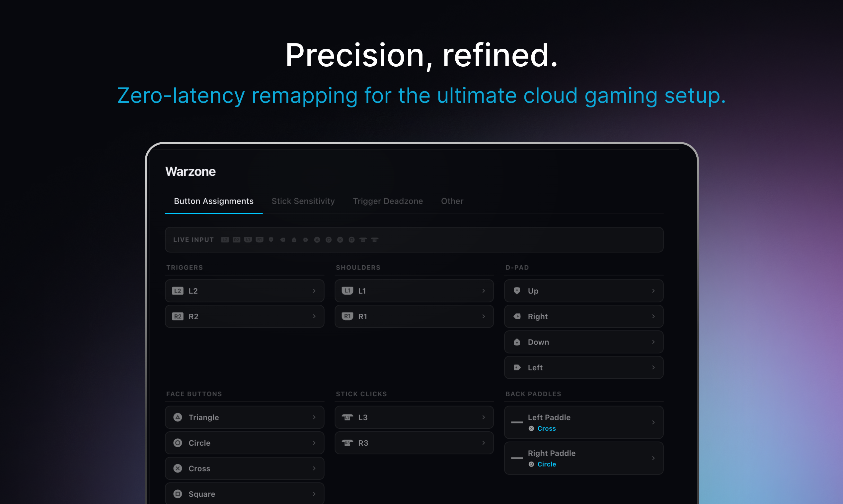Switch to the Stick Sensitivity tab
Image resolution: width=843 pixels, height=504 pixels.
(x=303, y=201)
